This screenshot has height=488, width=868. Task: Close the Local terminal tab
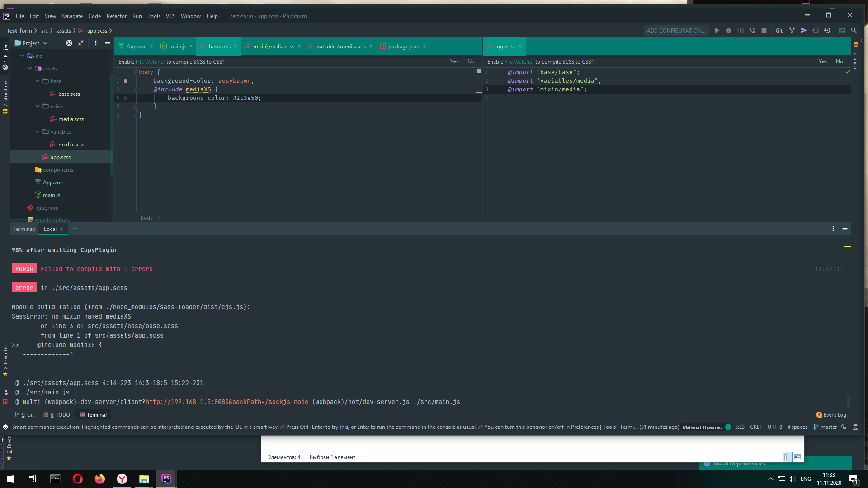61,229
